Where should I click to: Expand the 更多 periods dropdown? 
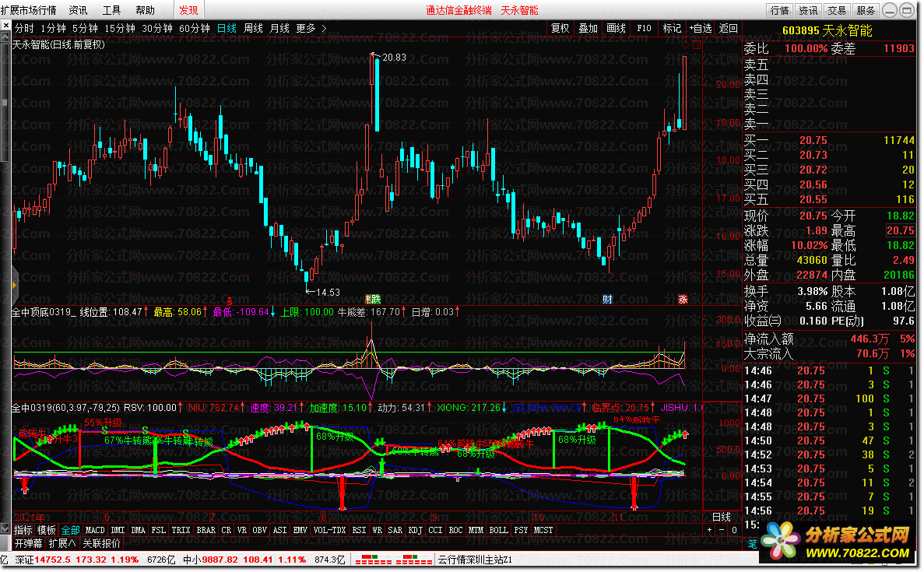306,28
